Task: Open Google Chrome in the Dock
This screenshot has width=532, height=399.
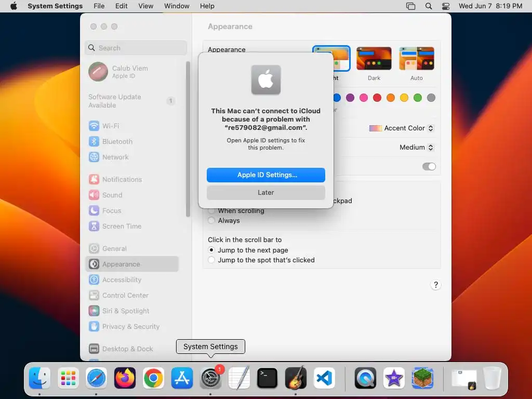Action: 153,378
